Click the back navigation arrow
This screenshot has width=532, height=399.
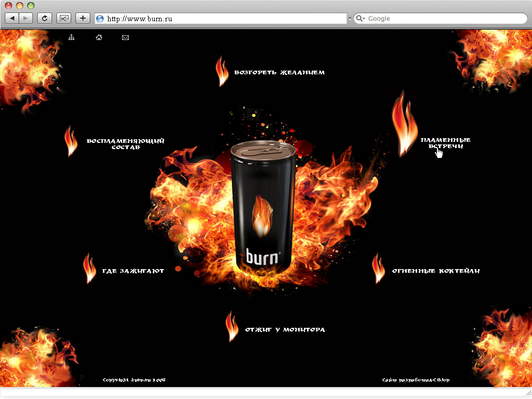coord(11,18)
